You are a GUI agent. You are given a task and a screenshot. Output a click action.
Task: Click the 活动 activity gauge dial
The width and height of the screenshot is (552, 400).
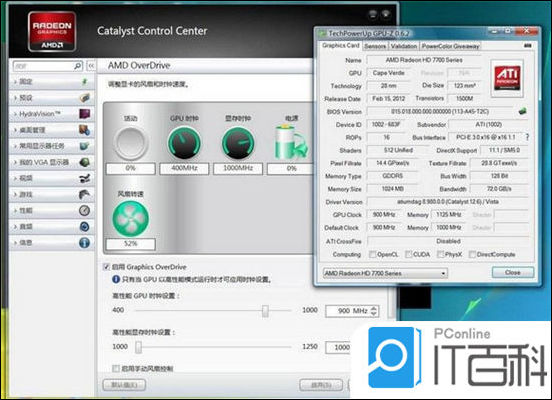(131, 143)
